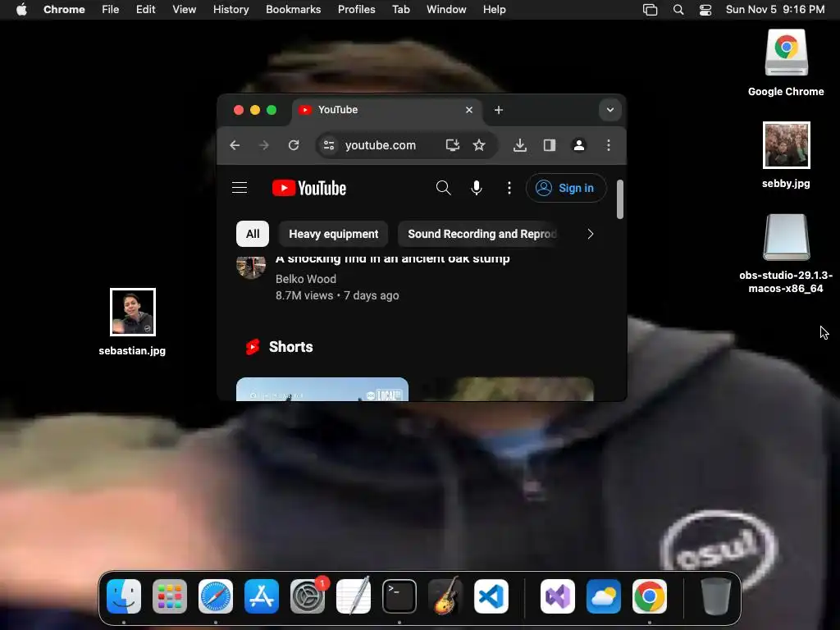Select the YouTube browser tab
Image resolution: width=840 pixels, height=630 pixels.
coord(387,110)
